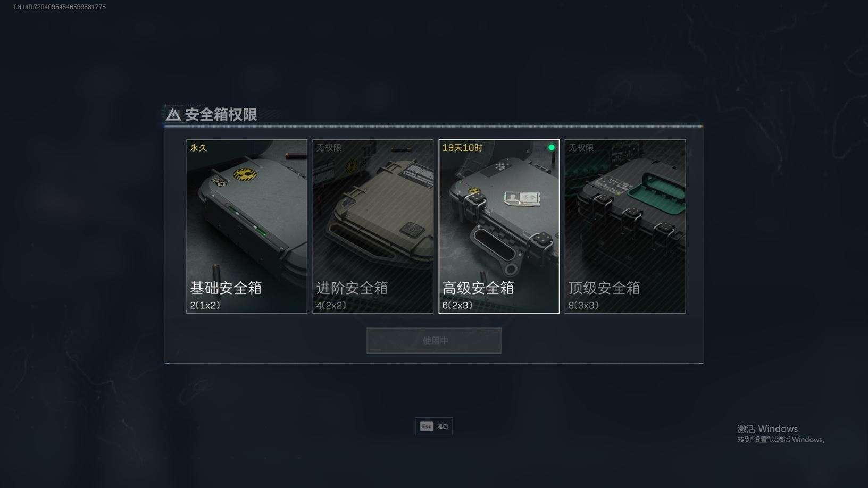Select the 基础安全箱 card
Image resolution: width=868 pixels, height=488 pixels.
247,226
